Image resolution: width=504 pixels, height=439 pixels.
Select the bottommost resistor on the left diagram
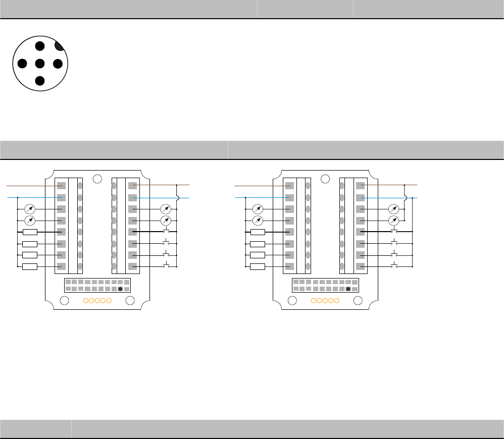pos(30,266)
